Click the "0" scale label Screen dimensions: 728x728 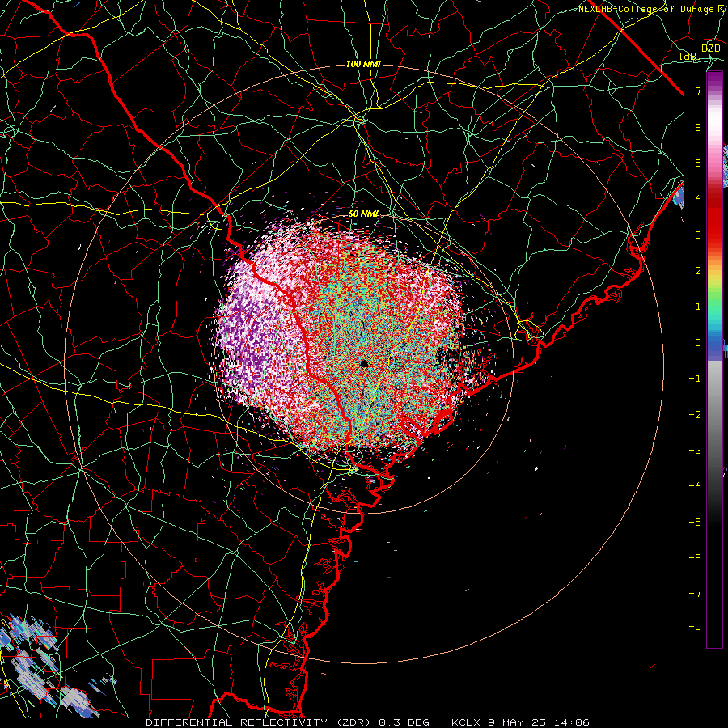(x=698, y=343)
